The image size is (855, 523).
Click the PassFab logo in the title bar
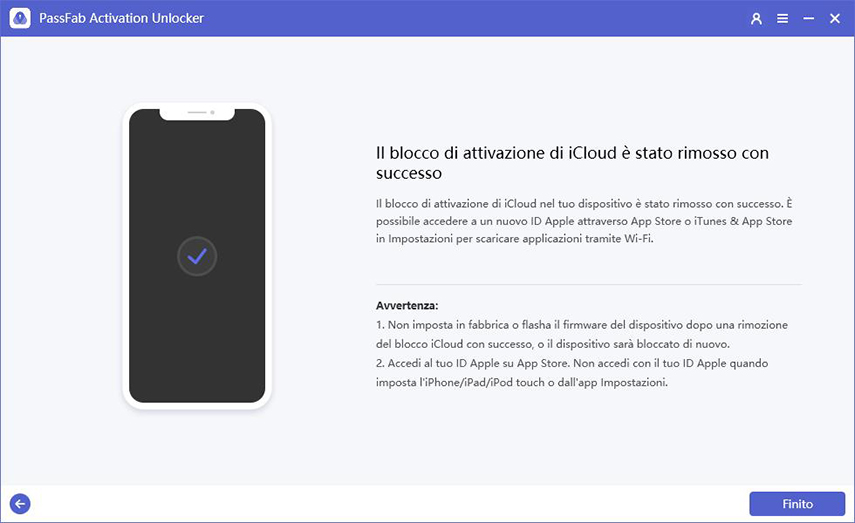pos(19,18)
